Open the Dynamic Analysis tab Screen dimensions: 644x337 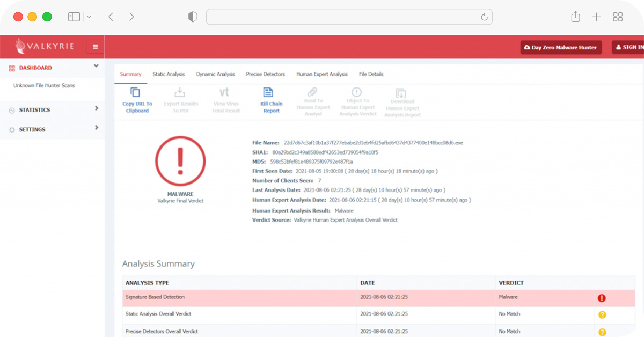point(215,74)
